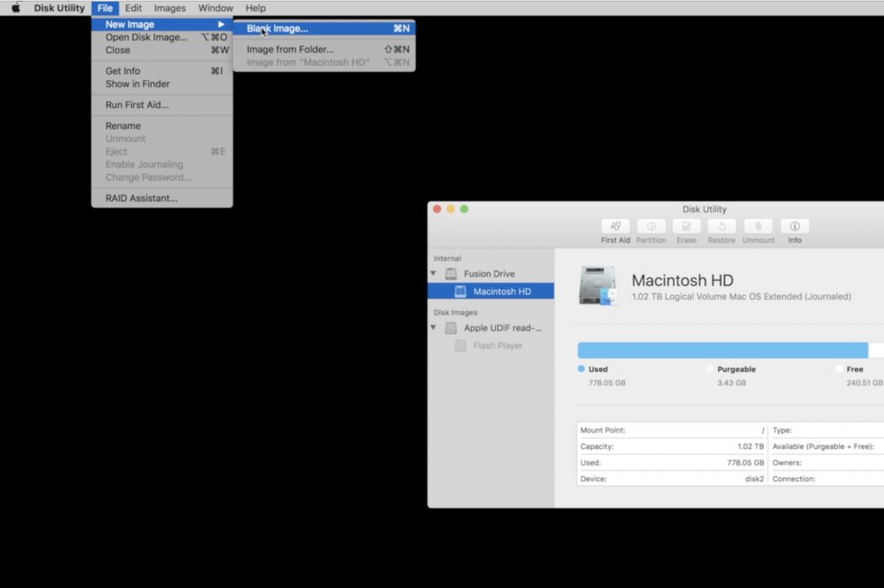884x588 pixels.
Task: Open the Window menu
Action: click(x=215, y=8)
